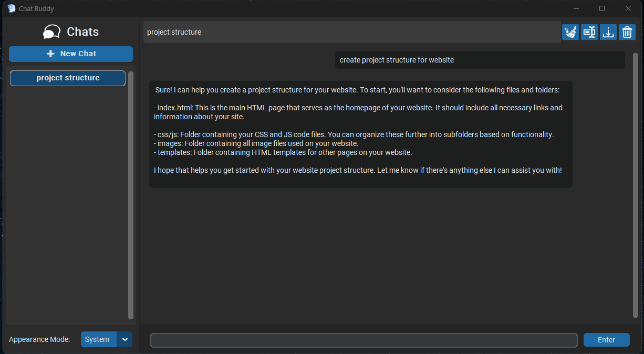Click the speech bubbles icon beside Chats
Screen dimensions: 644x354
coord(51,32)
